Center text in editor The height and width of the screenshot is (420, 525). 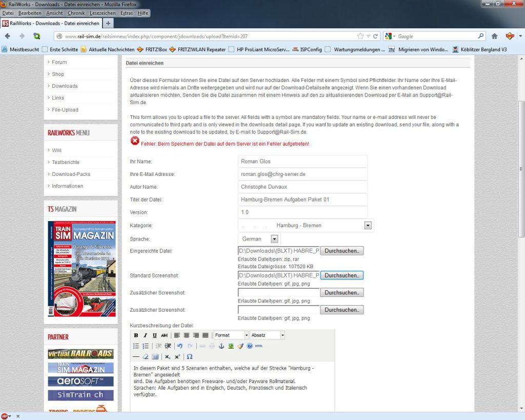tap(187, 335)
